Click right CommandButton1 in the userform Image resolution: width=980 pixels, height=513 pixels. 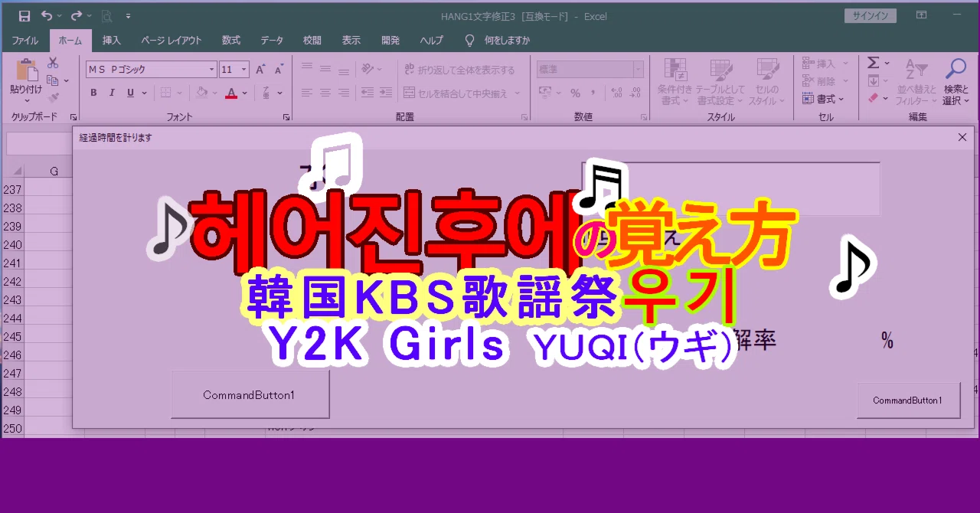pos(908,400)
